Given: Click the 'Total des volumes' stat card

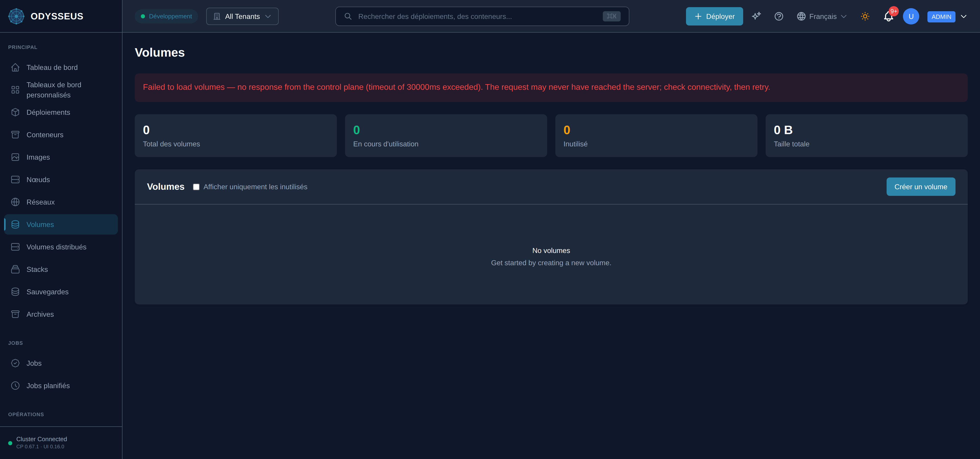Looking at the screenshot, I should [236, 136].
